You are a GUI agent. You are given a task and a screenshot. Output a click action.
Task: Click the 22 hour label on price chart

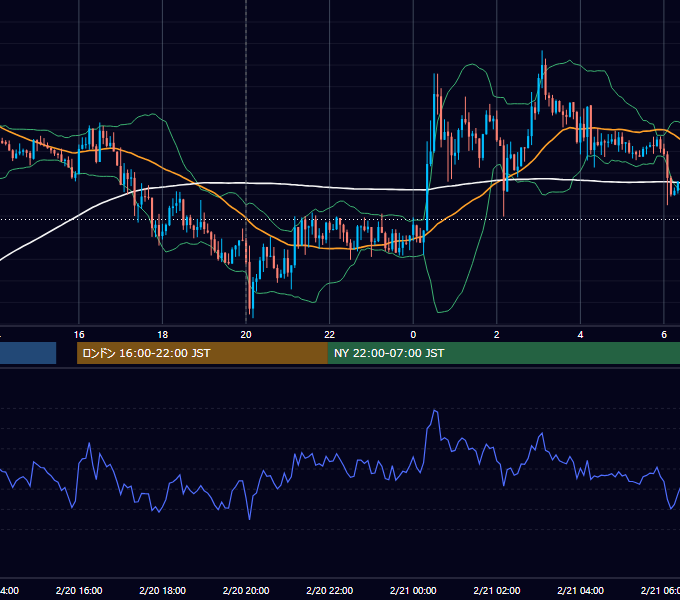330,335
